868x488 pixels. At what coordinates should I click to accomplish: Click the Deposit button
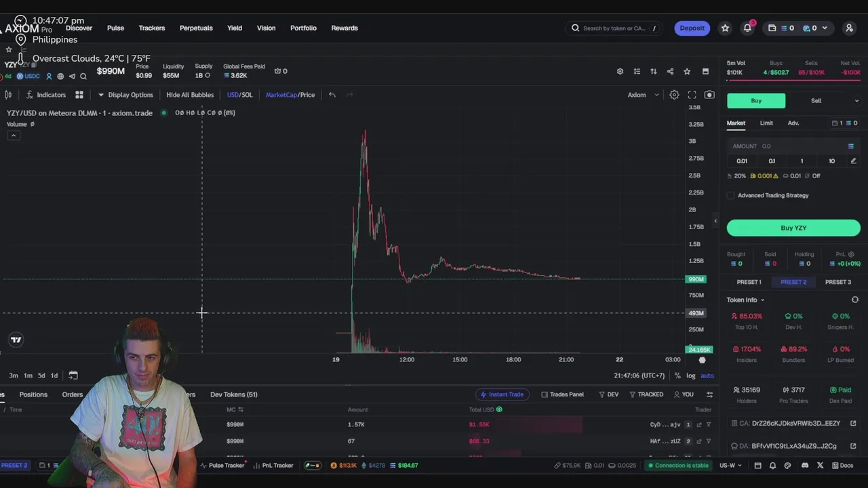coord(692,28)
